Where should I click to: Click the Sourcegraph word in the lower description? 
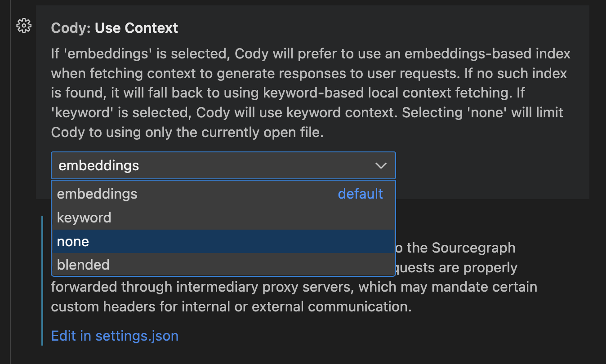pos(473,248)
